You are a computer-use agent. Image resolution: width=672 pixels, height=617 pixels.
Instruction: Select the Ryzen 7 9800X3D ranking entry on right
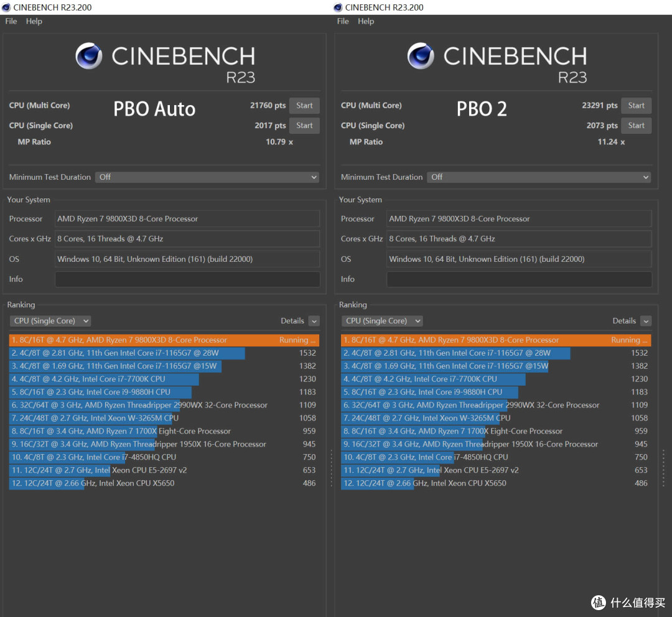[x=496, y=340]
